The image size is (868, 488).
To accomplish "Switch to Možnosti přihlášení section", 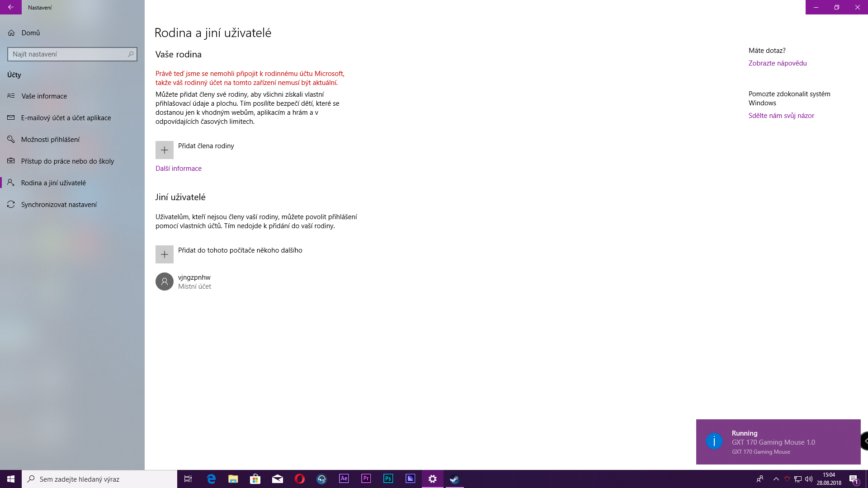I will coord(50,140).
